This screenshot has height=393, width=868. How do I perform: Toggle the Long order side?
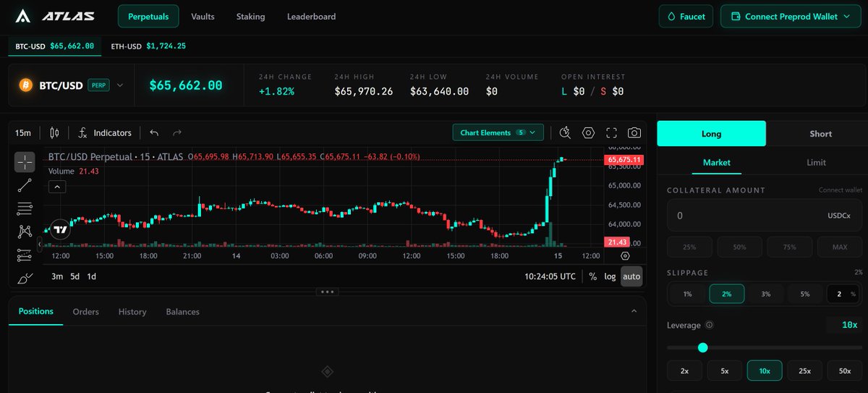point(711,134)
